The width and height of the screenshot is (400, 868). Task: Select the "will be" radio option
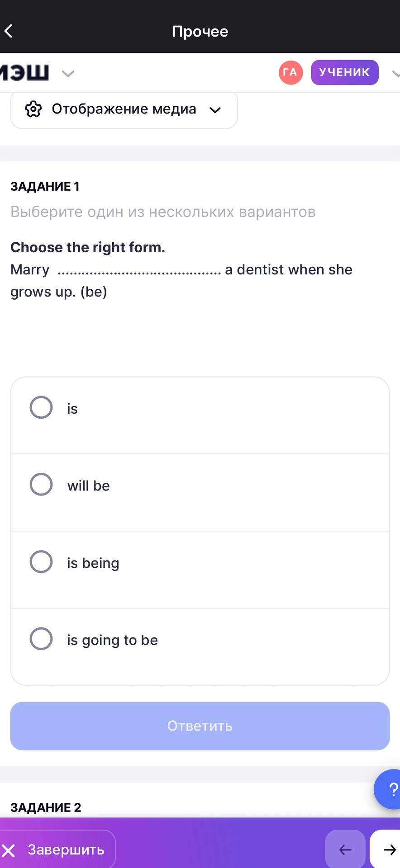(x=200, y=493)
